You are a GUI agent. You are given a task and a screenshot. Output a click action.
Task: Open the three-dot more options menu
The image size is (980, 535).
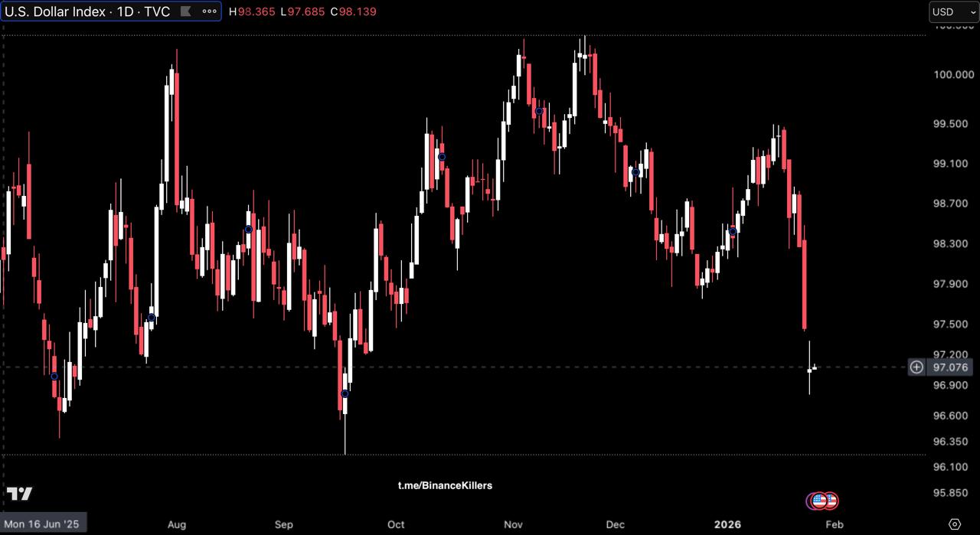tap(209, 11)
